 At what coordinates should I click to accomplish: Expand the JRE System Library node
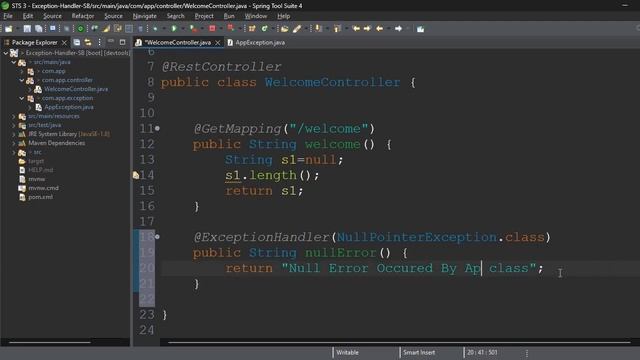click(x=14, y=134)
